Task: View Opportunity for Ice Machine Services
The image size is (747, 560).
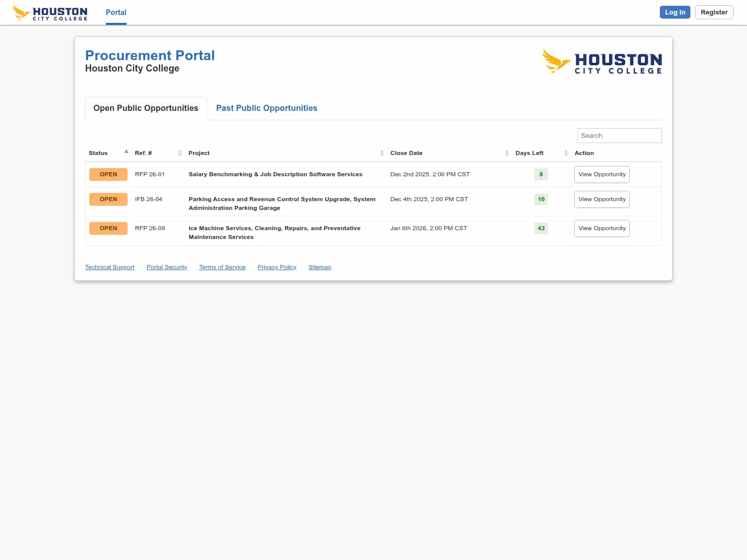Action: [x=602, y=229]
